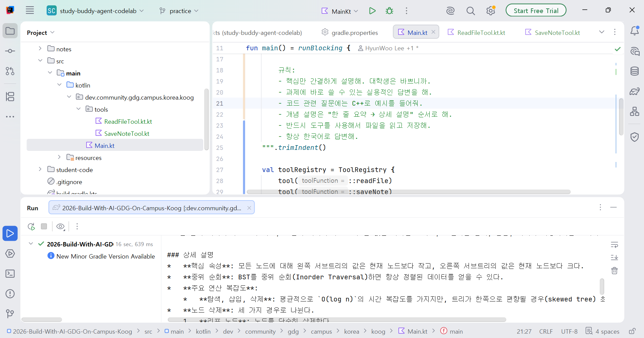This screenshot has height=338, width=644.
Task: Open the Git tool window at sidebar bottom
Action: pyautogui.click(x=10, y=314)
